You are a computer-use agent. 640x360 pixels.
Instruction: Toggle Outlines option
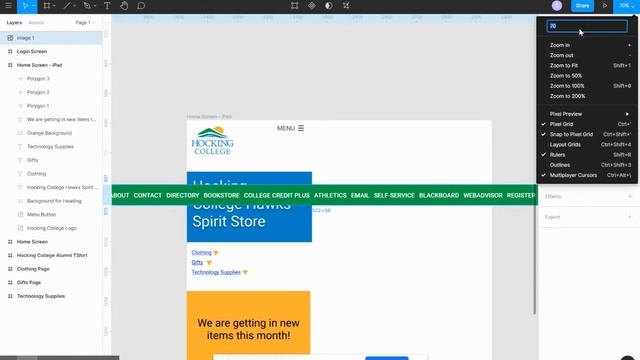click(x=588, y=165)
